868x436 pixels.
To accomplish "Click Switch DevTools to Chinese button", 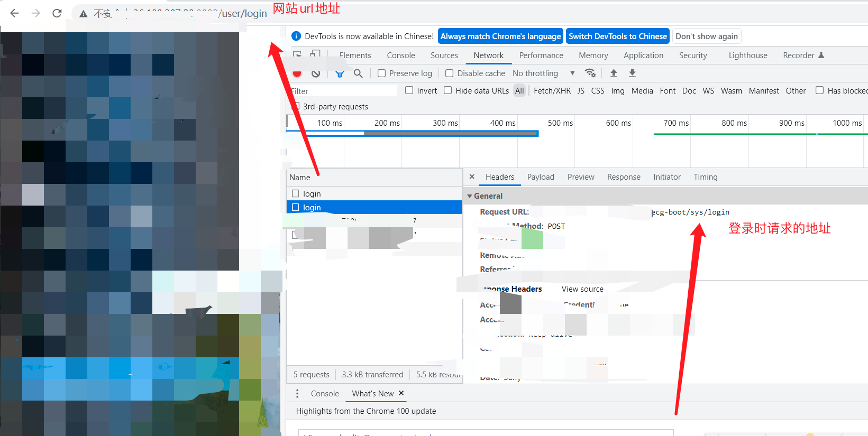I will pyautogui.click(x=617, y=36).
